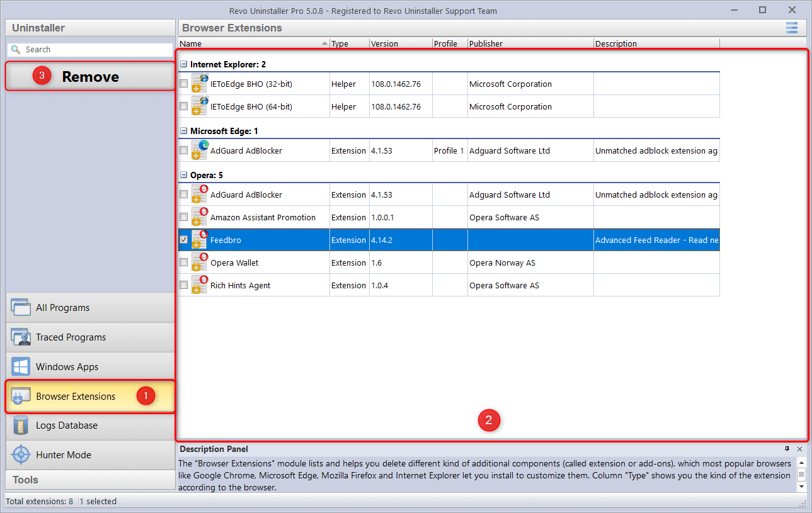Close the Description Panel
Image resolution: width=812 pixels, height=513 pixels.
(x=799, y=449)
